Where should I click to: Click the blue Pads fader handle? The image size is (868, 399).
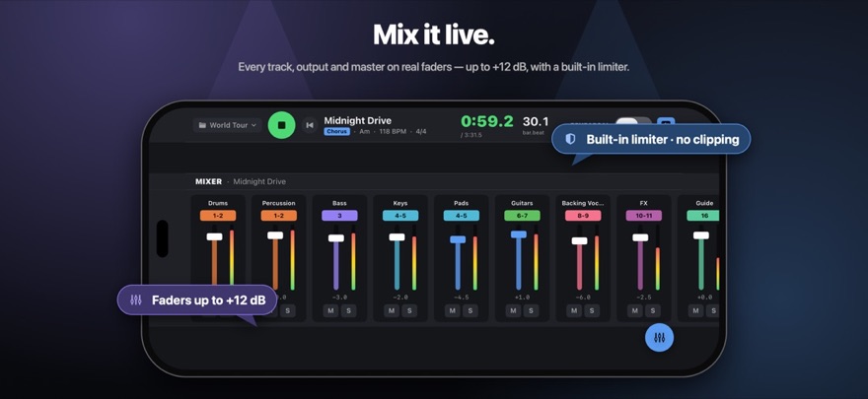click(458, 239)
